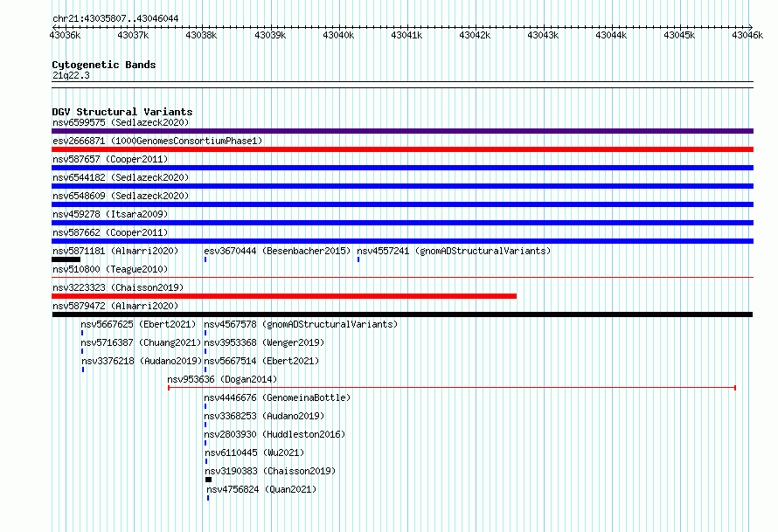This screenshot has height=532, width=778.
Task: Open nsv3376218 (Audano2019) label
Action: click(x=142, y=361)
